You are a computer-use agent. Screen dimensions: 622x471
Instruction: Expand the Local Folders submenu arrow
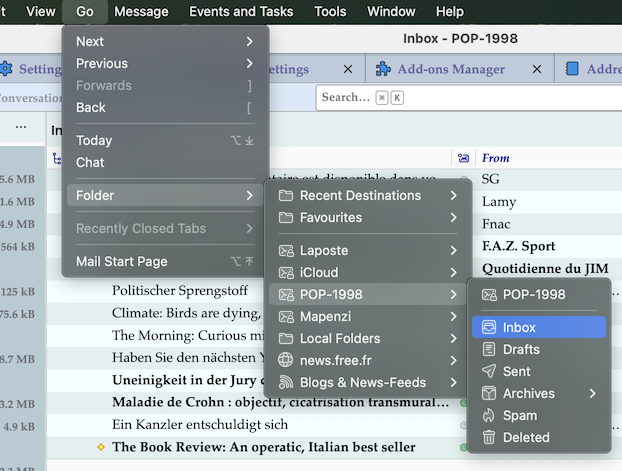(x=454, y=338)
